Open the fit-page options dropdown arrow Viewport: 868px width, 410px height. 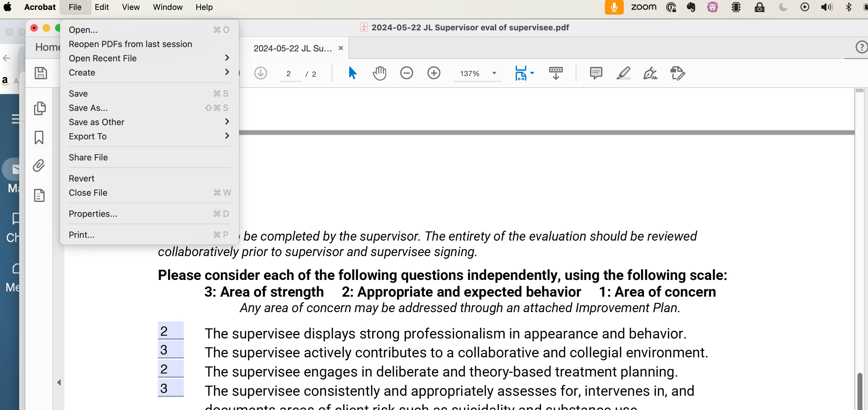[x=532, y=73]
